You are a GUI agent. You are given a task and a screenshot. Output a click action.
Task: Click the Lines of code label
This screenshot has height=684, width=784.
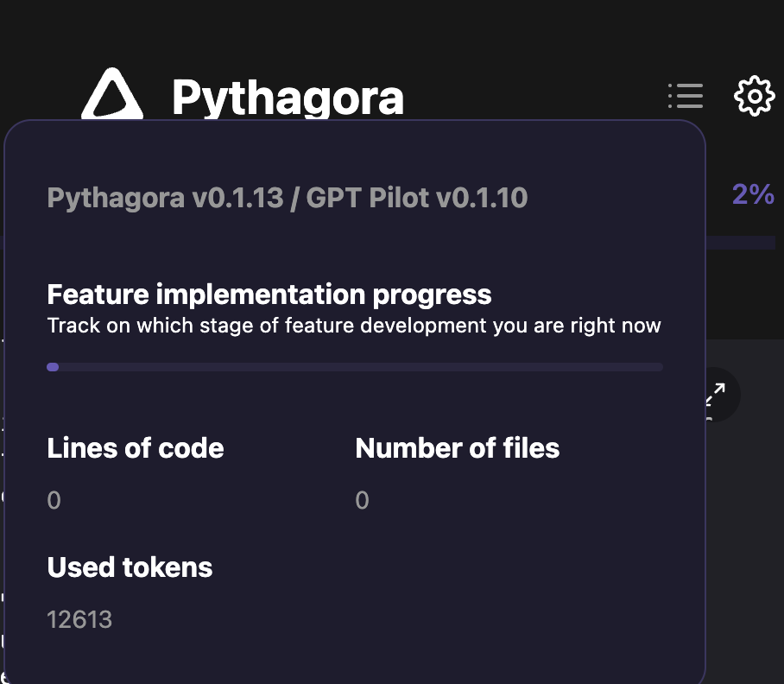[136, 448]
